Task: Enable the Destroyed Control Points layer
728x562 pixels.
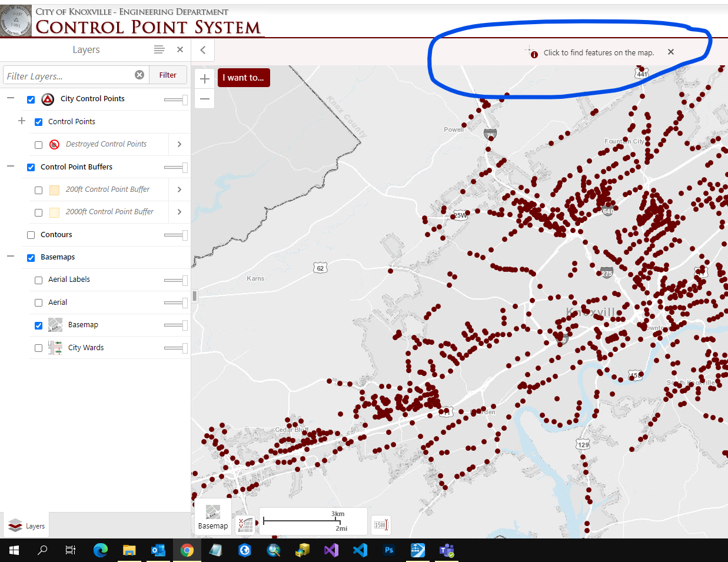Action: [39, 145]
